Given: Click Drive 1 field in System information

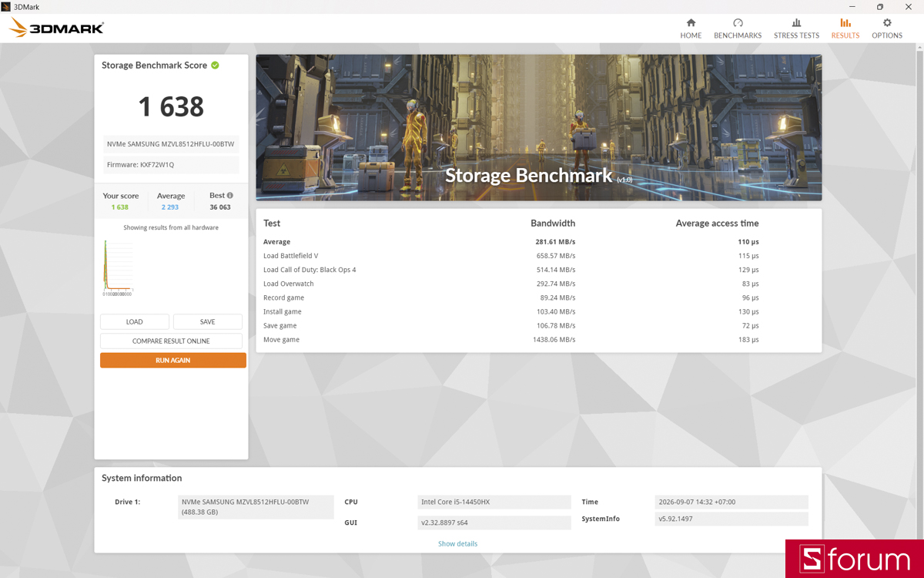Looking at the screenshot, I should (x=256, y=507).
